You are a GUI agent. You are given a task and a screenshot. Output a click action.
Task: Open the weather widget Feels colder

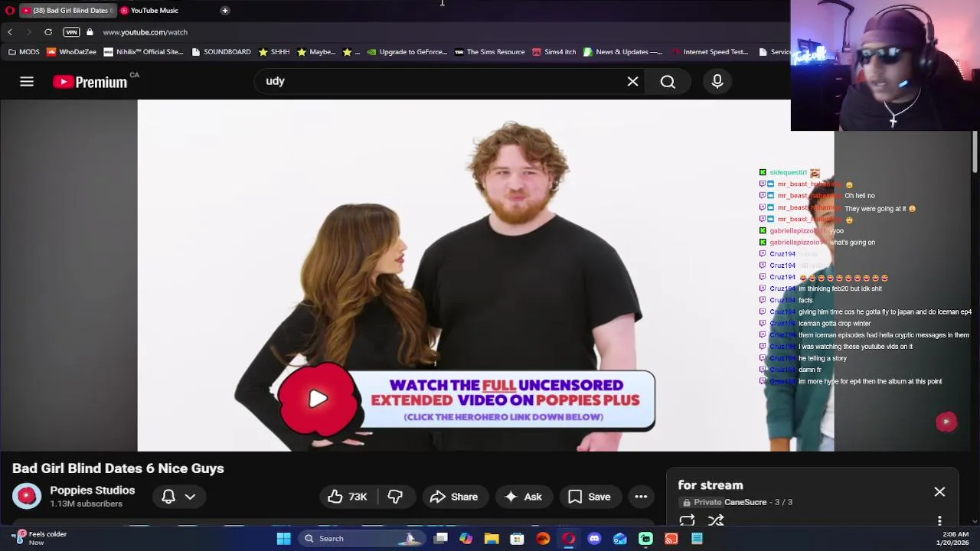(x=38, y=538)
